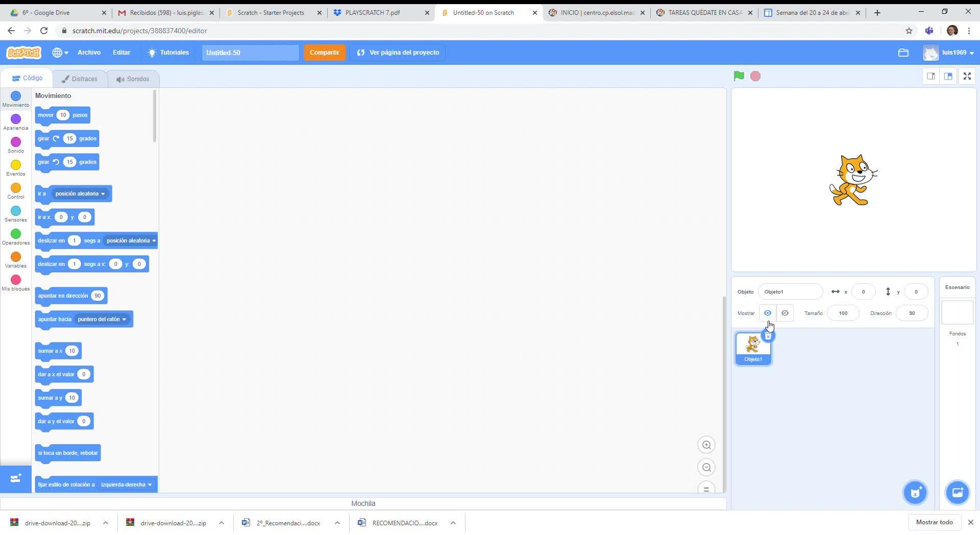This screenshot has width=980, height=535.
Task: Select the Sonido block category
Action: (x=16, y=145)
